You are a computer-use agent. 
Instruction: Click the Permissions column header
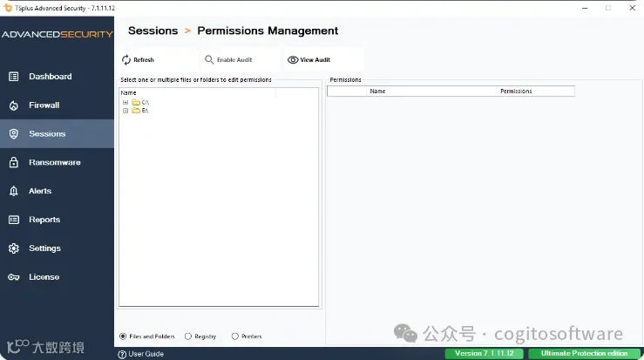[x=516, y=92]
